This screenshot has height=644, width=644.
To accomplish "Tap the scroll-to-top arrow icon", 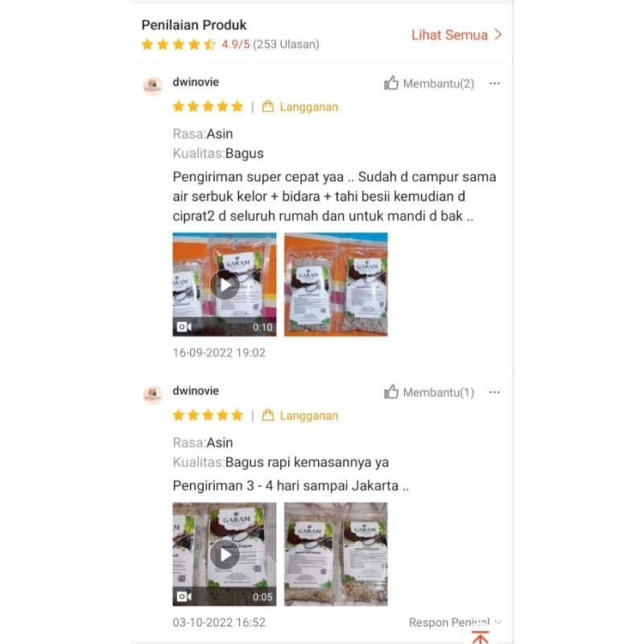I will [x=480, y=637].
